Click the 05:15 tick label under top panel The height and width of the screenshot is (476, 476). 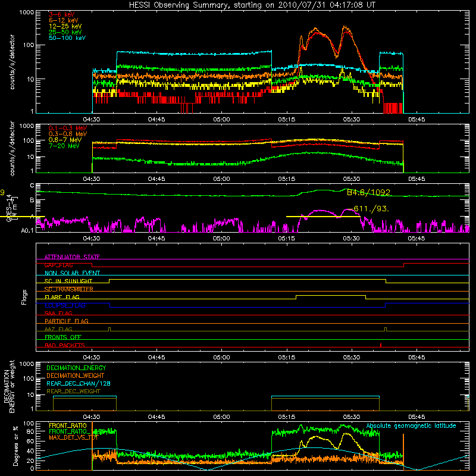[286, 120]
